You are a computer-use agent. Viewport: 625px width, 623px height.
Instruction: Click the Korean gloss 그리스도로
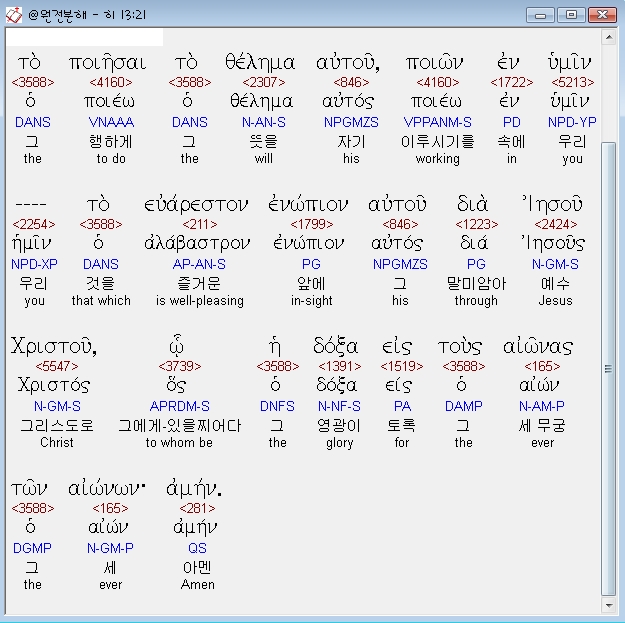[x=57, y=425]
